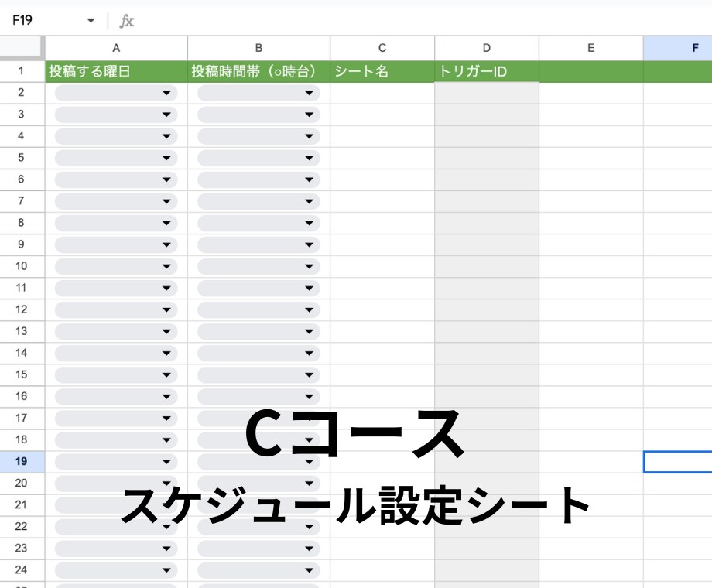Open the time-slot dropdown in cell B9

pyautogui.click(x=310, y=244)
